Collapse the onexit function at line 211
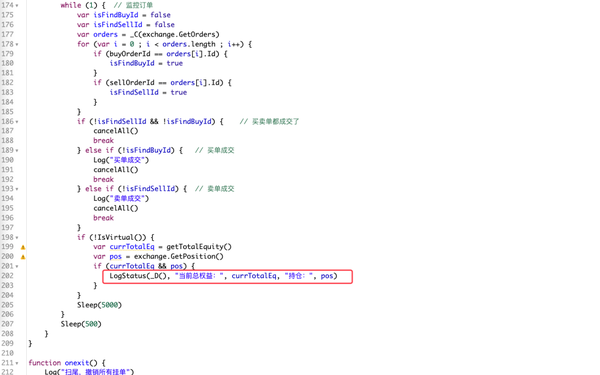600x375 pixels. (x=17, y=363)
